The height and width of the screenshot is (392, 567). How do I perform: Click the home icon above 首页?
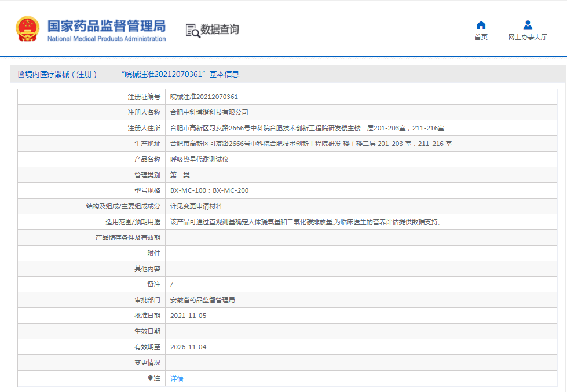click(481, 25)
